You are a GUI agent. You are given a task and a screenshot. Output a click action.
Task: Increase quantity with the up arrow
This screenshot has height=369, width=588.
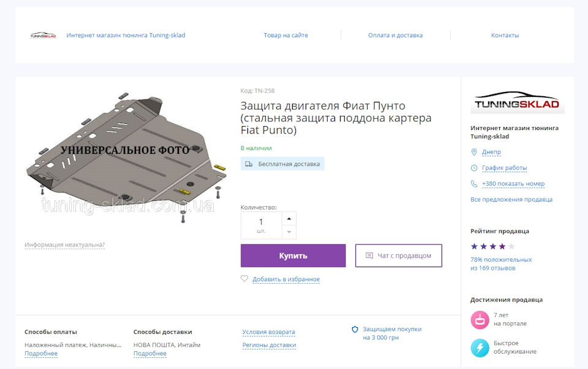click(288, 218)
